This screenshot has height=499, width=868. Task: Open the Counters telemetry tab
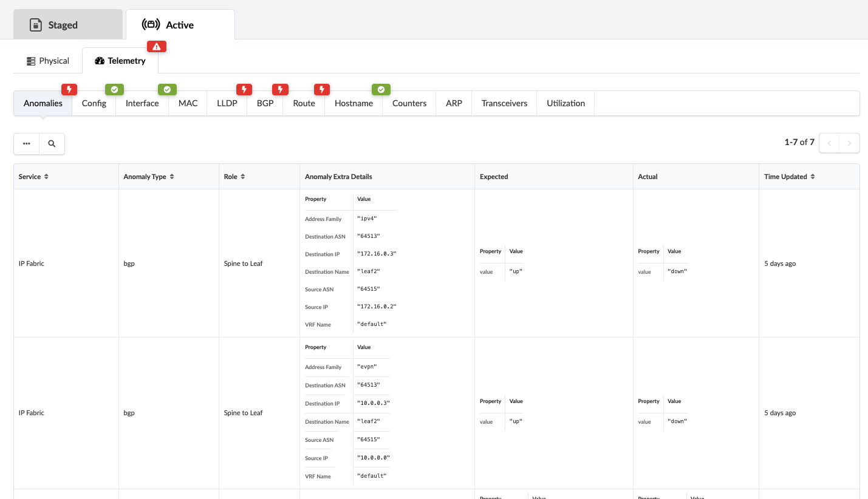(409, 103)
